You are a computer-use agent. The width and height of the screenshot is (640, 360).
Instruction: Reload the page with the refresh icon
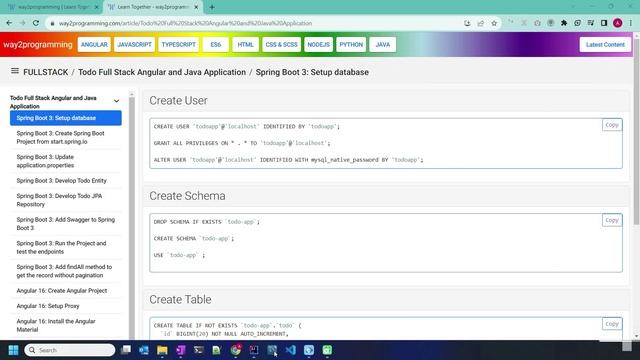[36, 23]
